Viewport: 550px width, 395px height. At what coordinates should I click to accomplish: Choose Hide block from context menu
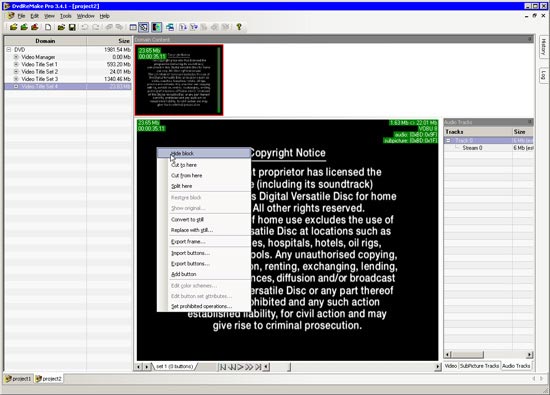pyautogui.click(x=203, y=153)
